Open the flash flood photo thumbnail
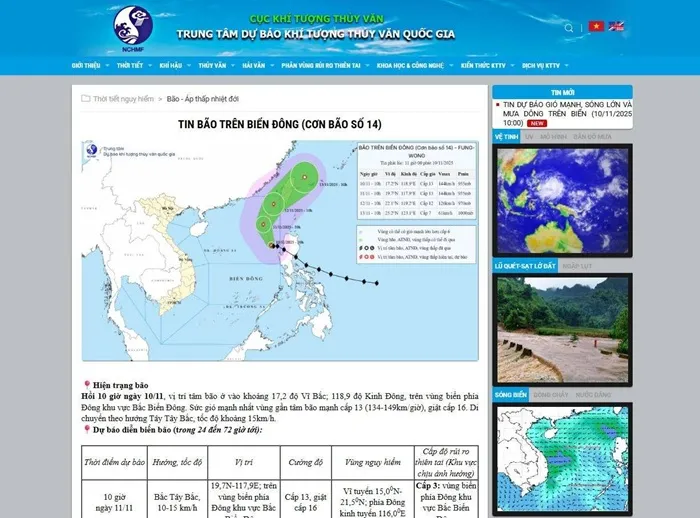Image resolution: width=700 pixels, height=518 pixels. click(x=562, y=330)
